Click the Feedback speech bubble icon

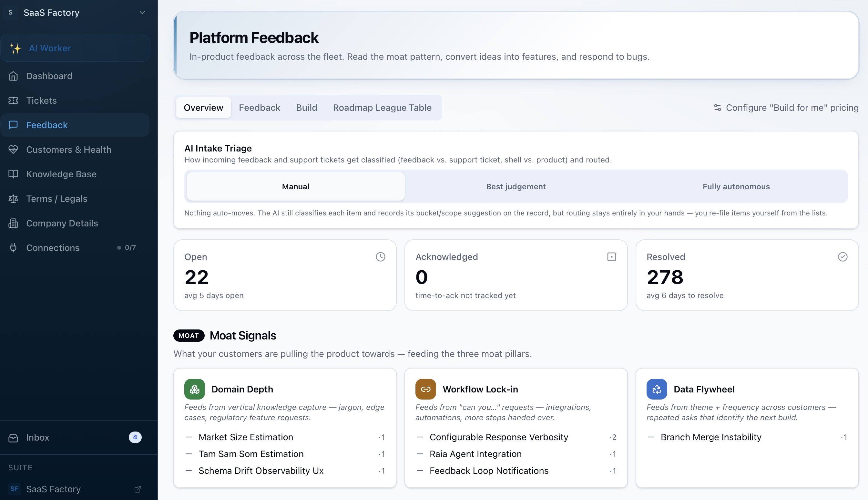tap(13, 125)
